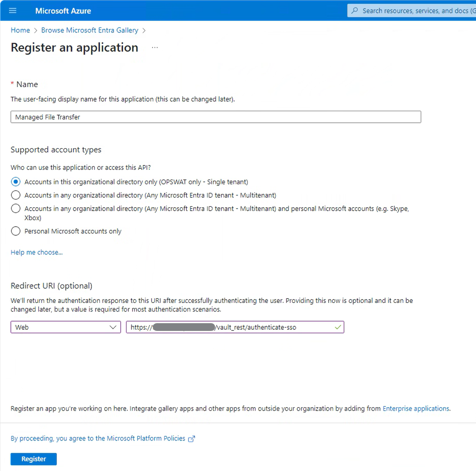Open the ellipsis more options beside the title

coord(155,48)
